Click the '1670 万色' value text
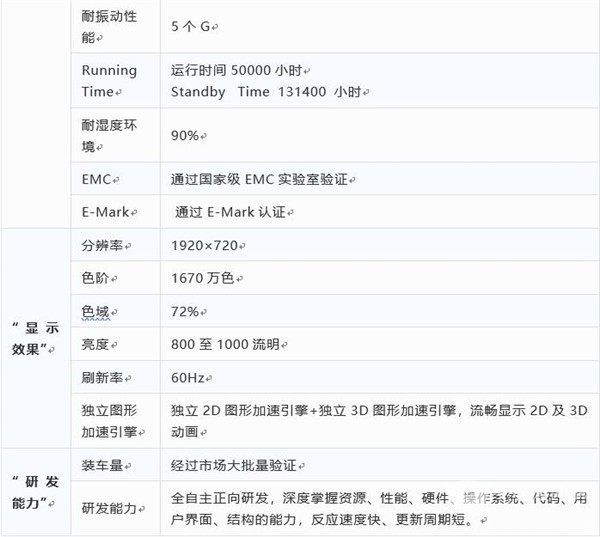The width and height of the screenshot is (600, 537). [203, 278]
